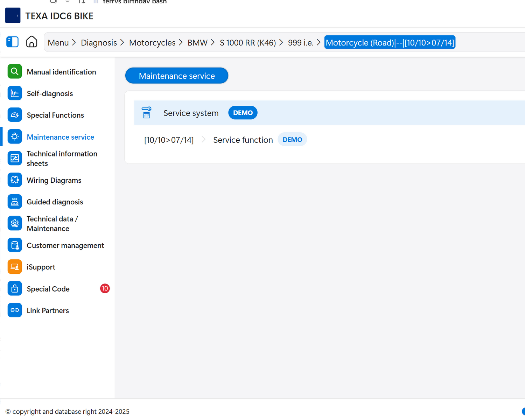This screenshot has height=420, width=525.
Task: Toggle the sidebar panel icon
Action: click(13, 42)
